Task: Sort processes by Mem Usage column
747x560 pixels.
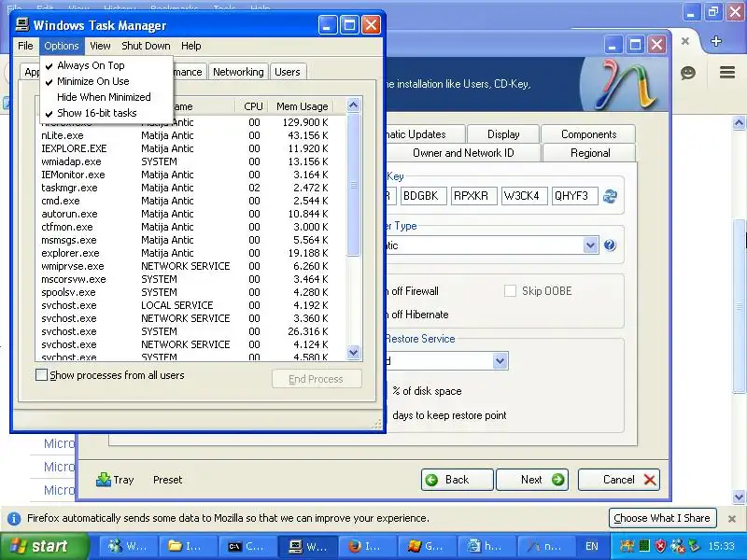Action: tap(302, 106)
